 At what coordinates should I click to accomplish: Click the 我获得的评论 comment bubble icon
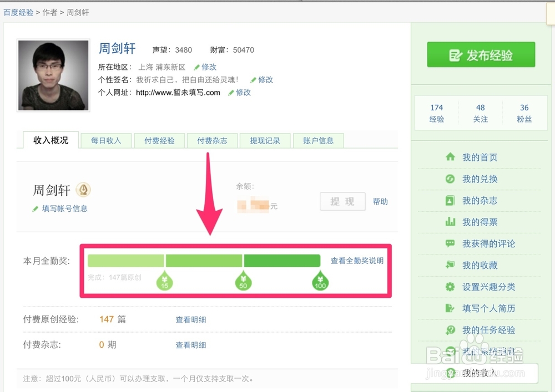click(x=450, y=244)
